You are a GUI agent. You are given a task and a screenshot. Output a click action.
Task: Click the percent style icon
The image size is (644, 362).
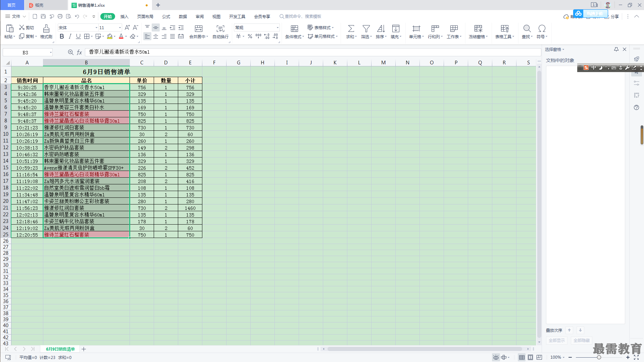[250, 36]
